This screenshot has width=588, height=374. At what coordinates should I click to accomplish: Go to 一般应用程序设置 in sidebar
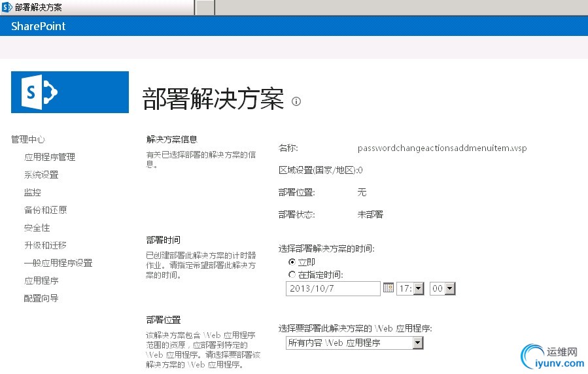pos(58,263)
